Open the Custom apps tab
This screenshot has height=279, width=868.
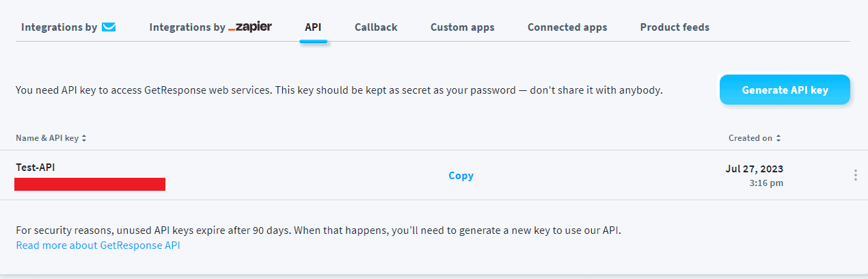pyautogui.click(x=462, y=27)
